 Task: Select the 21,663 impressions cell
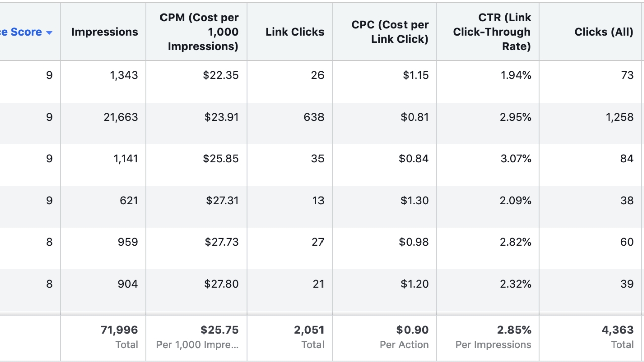point(121,117)
